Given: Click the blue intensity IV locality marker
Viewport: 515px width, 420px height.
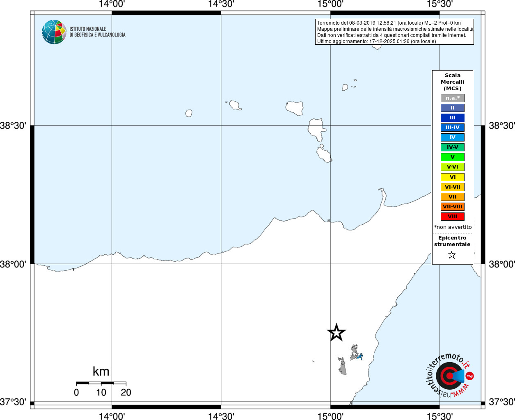Looking at the screenshot, I should [360, 357].
